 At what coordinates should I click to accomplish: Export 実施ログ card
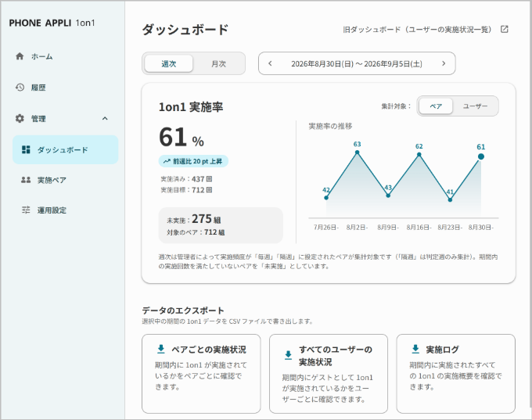point(455,374)
